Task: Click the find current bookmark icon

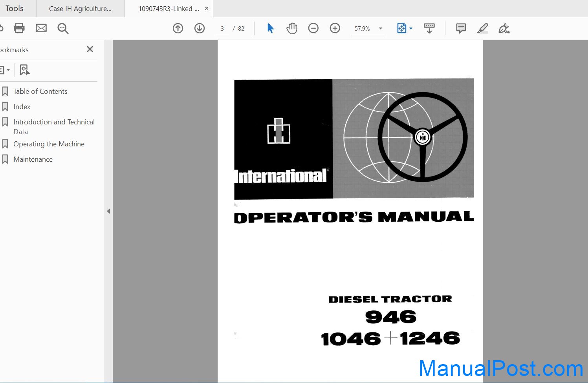Action: tap(24, 70)
